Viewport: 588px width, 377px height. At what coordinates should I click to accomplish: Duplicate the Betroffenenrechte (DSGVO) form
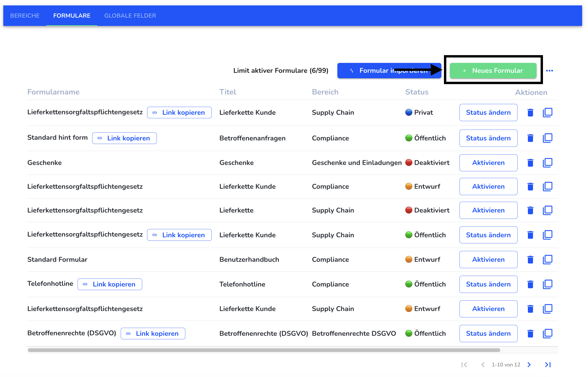click(x=547, y=334)
